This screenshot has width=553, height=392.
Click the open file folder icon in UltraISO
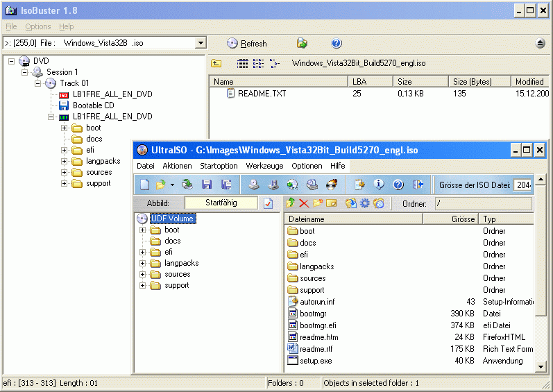(x=161, y=185)
